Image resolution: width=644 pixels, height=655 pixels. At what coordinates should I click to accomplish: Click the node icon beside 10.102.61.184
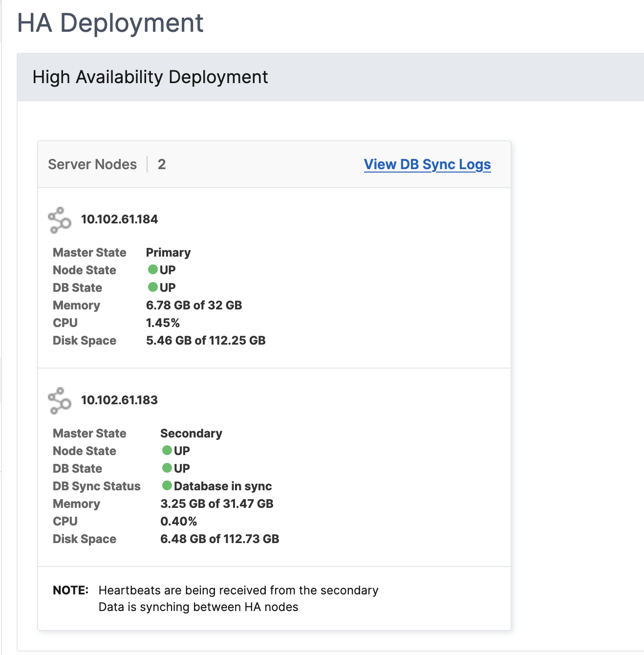(x=60, y=220)
